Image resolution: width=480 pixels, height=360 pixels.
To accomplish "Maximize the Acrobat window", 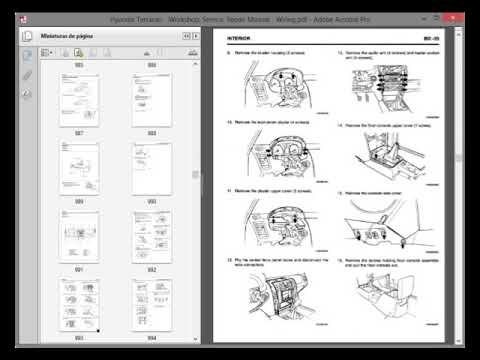I will pos(436,18).
